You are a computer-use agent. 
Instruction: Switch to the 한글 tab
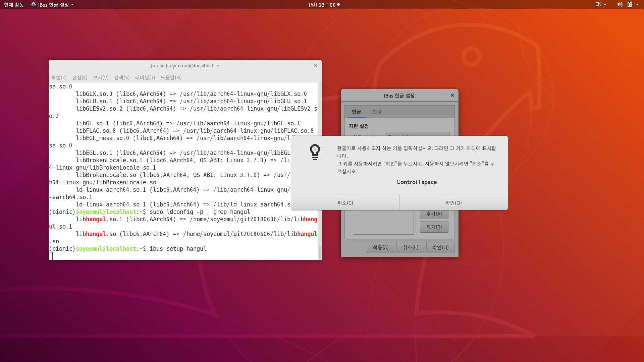pos(356,112)
